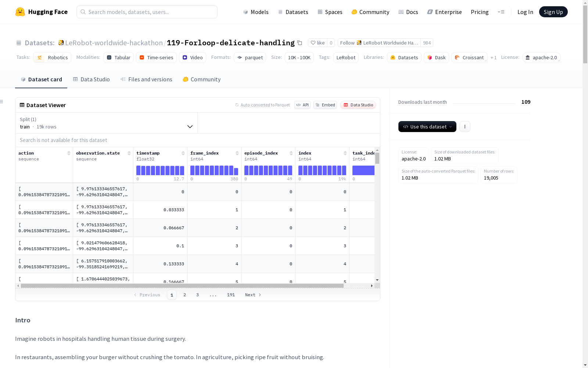Open the three-dot more options button
The image size is (588, 368).
tap(465, 127)
